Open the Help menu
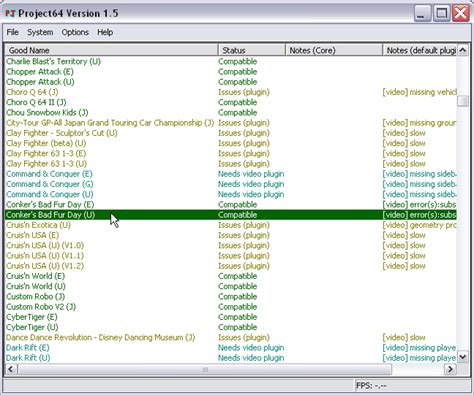Viewport: 474px width, 395px height. pos(105,32)
